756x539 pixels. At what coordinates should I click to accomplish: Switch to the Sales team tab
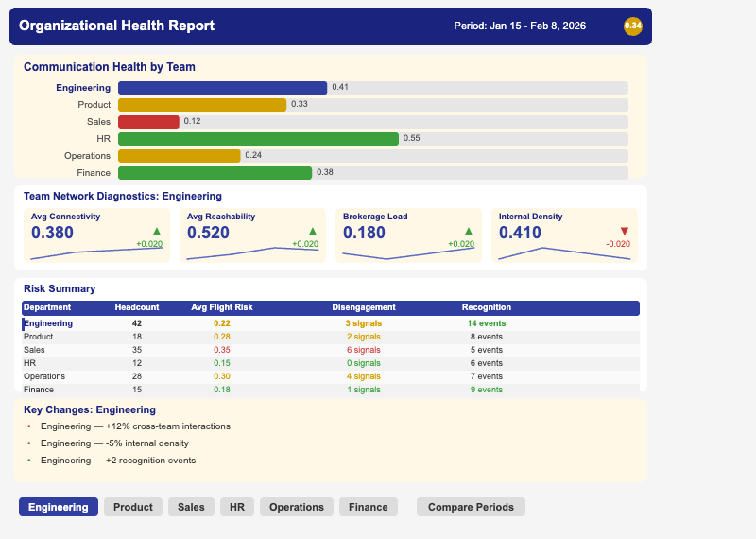[x=191, y=507]
